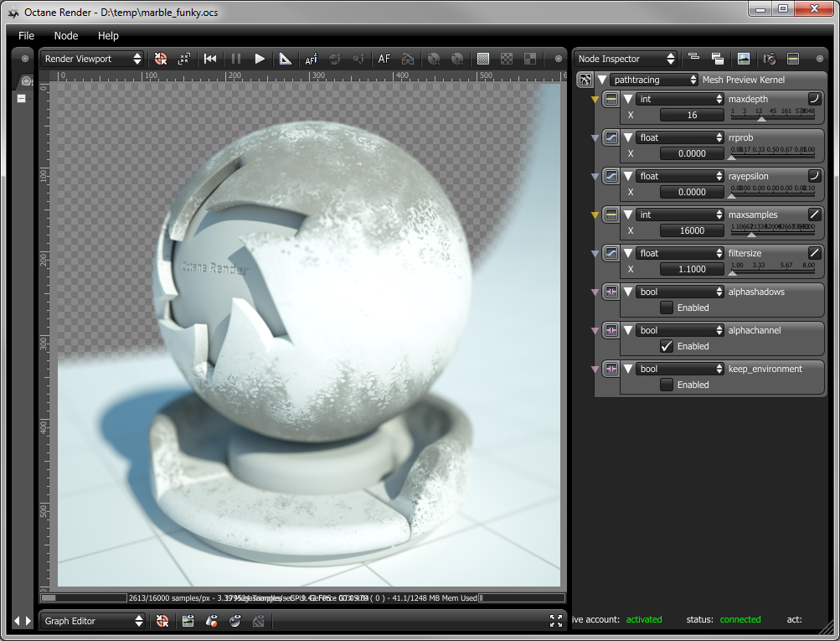Click the white balance picker icon
This screenshot has height=641, width=840.
point(358,59)
